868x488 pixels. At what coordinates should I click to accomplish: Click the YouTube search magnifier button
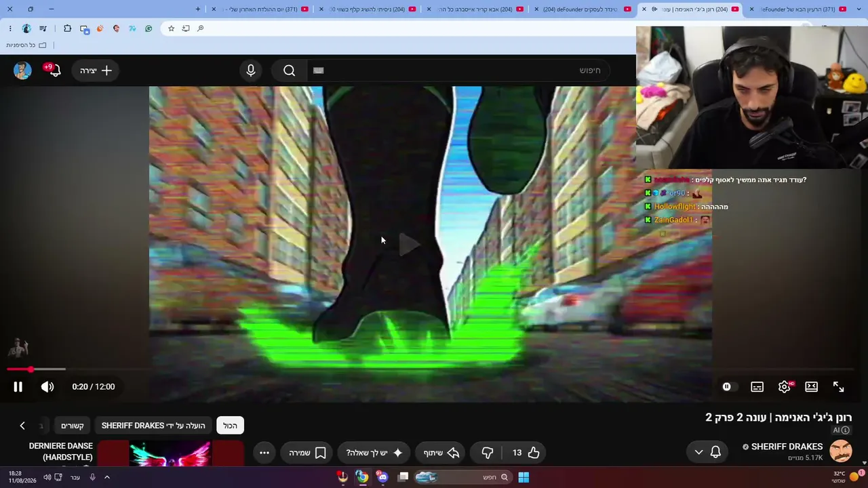tap(290, 70)
